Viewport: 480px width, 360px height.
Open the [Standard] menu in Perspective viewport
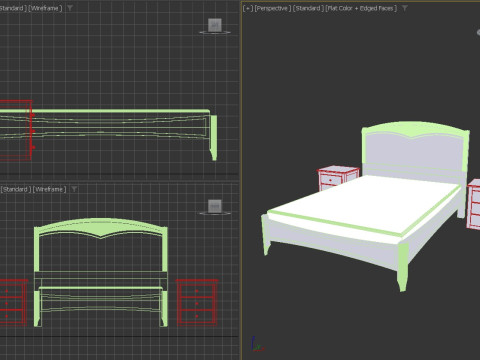pyautogui.click(x=308, y=8)
